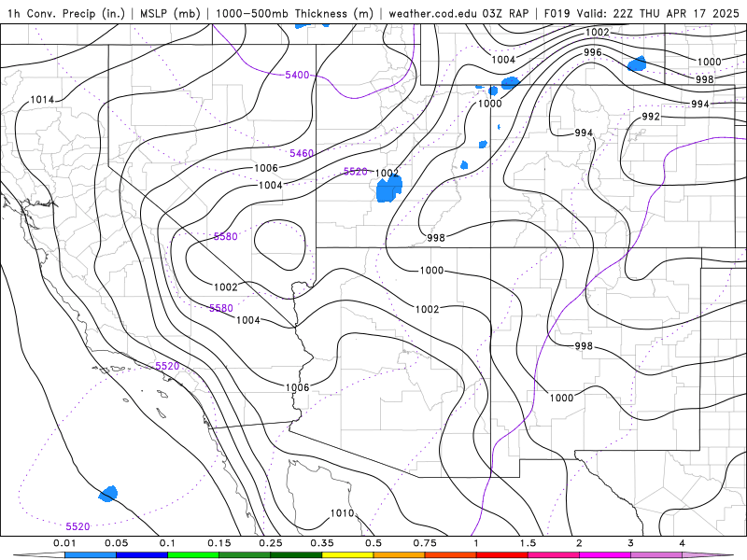Click the legend value '0.35'
Viewport: 747px width, 560px height.
(x=322, y=543)
